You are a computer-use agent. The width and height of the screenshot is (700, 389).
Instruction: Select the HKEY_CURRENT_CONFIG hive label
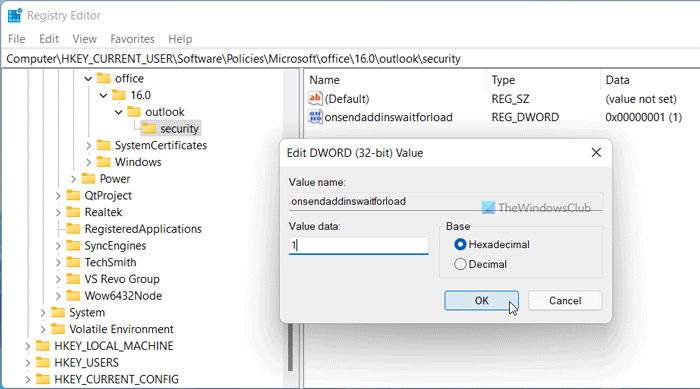pos(116,379)
